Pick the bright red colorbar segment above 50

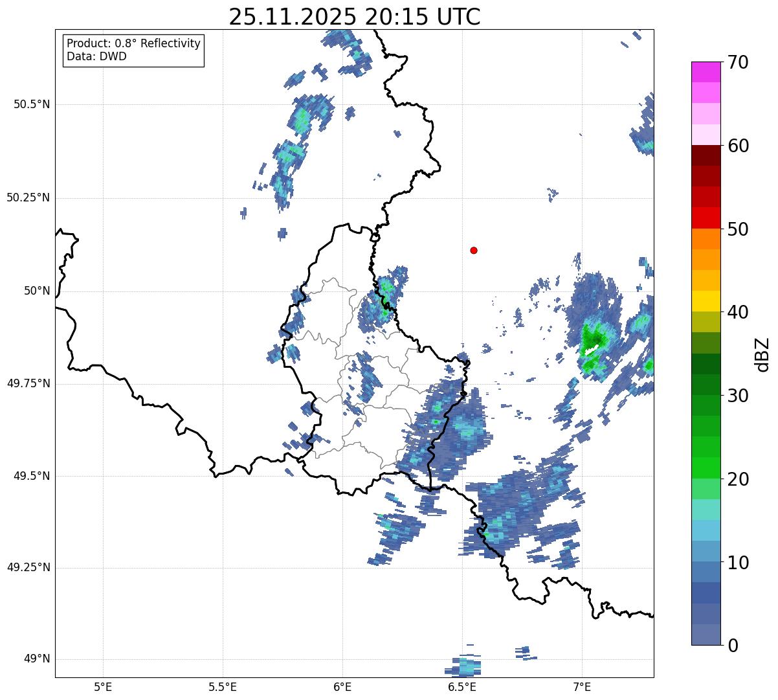coord(706,218)
